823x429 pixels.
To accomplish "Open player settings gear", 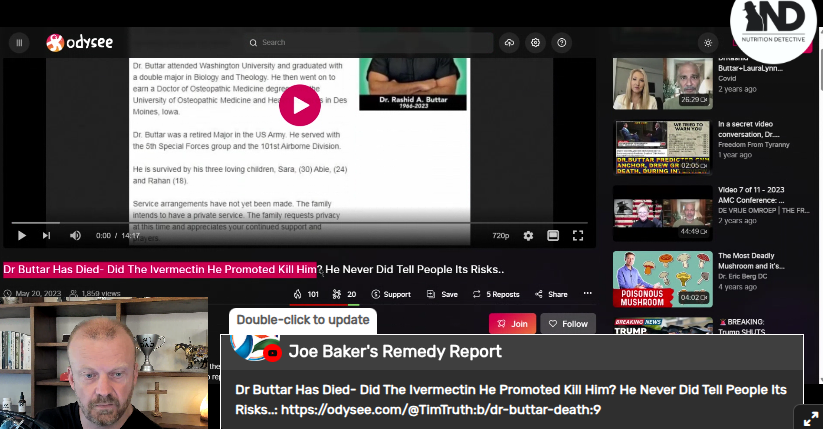I will tap(528, 236).
